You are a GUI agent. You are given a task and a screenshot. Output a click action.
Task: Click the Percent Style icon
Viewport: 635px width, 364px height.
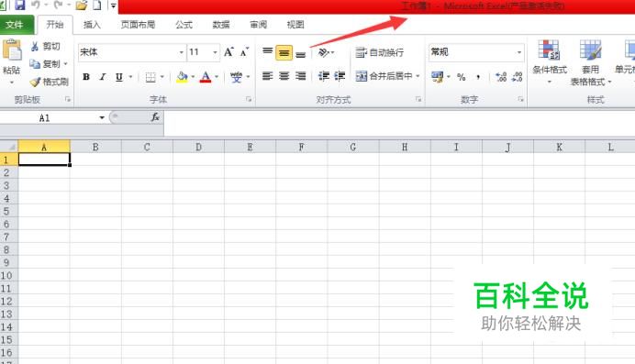[x=462, y=77]
